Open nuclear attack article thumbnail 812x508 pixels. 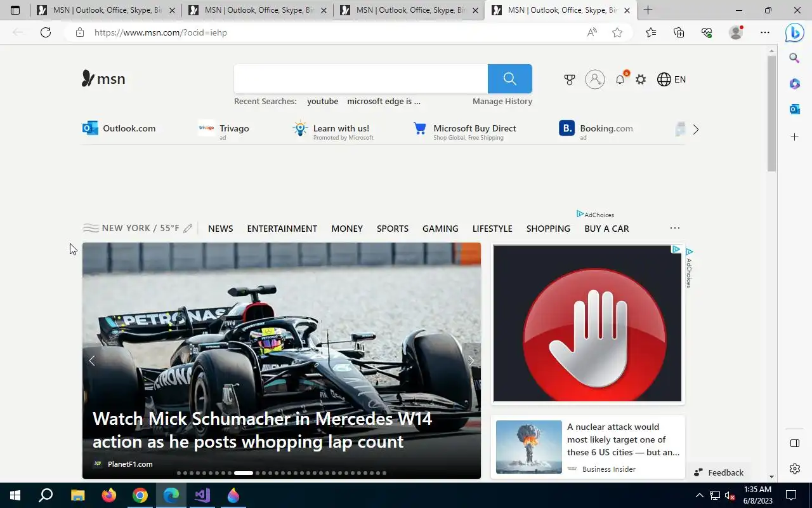(x=529, y=447)
